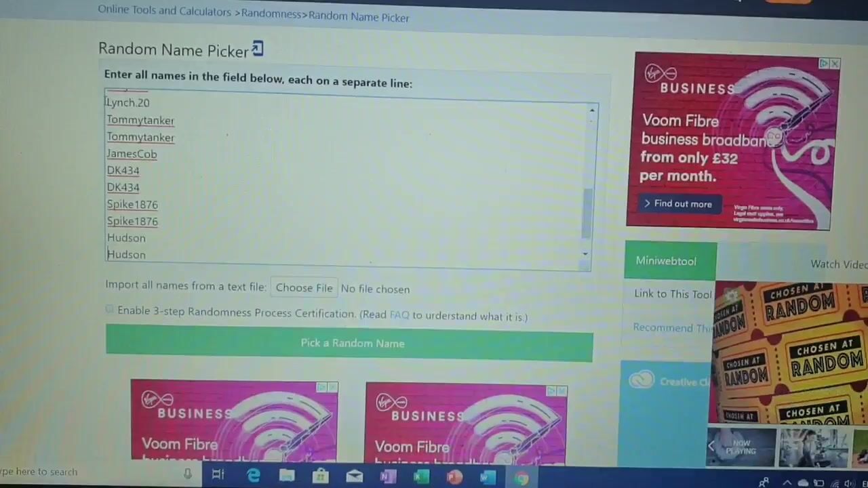868x488 pixels.
Task: Select the Miniwebtool tab
Action: (x=670, y=261)
